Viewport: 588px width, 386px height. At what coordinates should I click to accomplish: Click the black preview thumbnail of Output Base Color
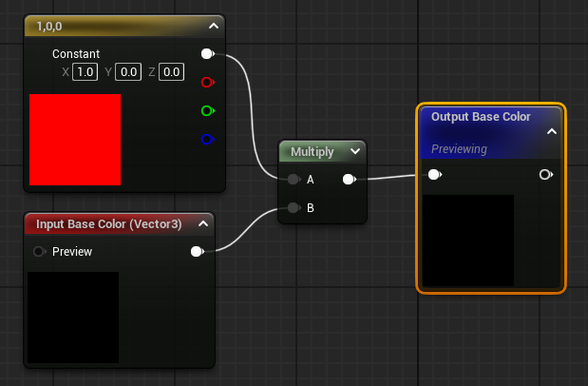click(x=468, y=241)
